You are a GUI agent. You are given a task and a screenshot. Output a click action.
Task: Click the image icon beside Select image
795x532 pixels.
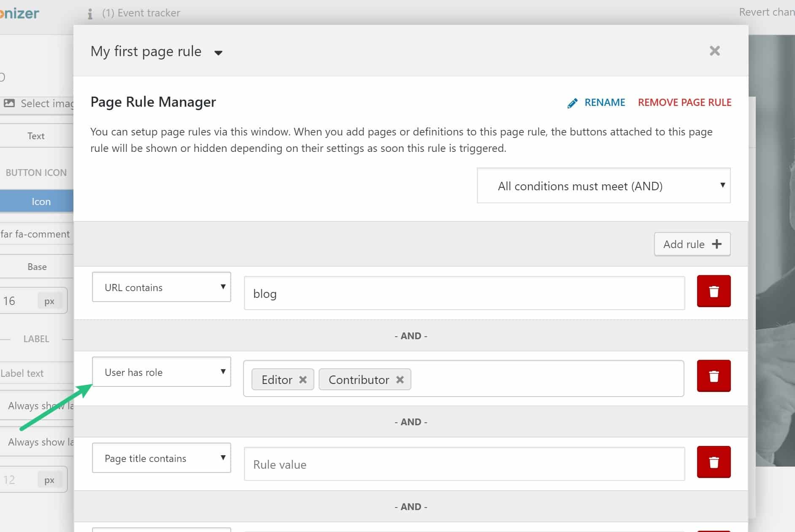9,103
